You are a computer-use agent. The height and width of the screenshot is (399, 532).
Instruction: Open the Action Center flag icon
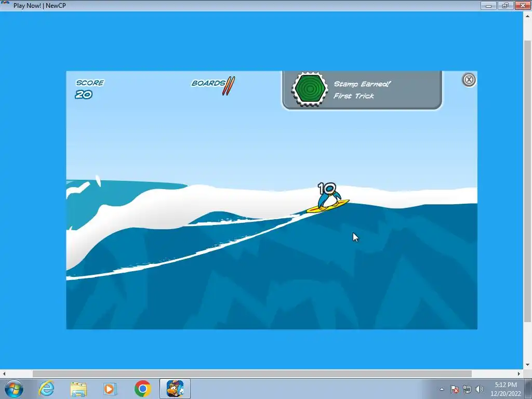tap(455, 389)
